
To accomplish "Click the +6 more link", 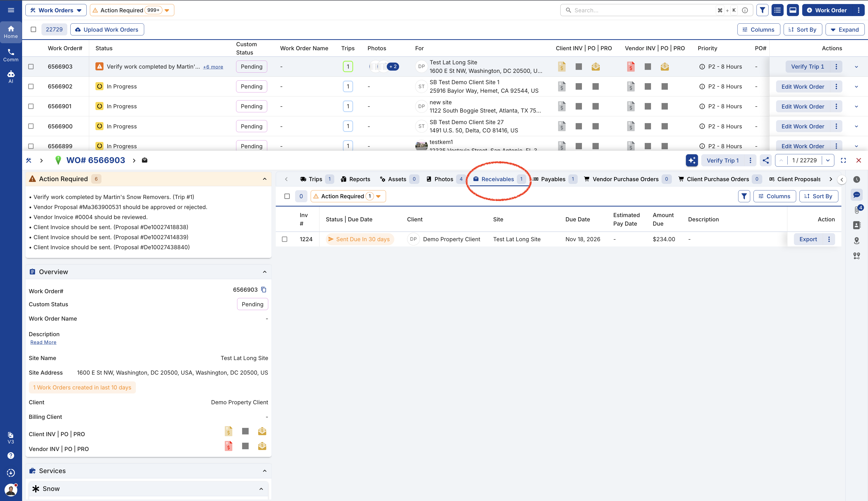I will [x=213, y=67].
